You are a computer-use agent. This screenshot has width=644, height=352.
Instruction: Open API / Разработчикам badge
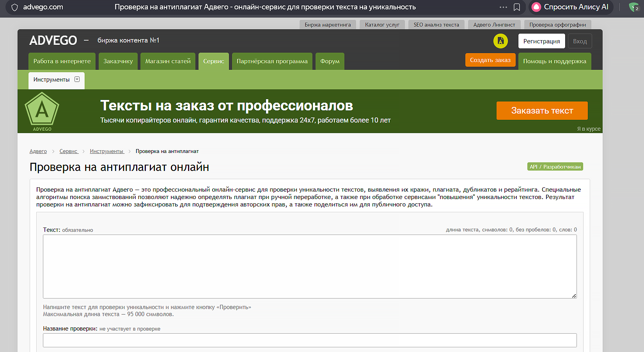[555, 167]
